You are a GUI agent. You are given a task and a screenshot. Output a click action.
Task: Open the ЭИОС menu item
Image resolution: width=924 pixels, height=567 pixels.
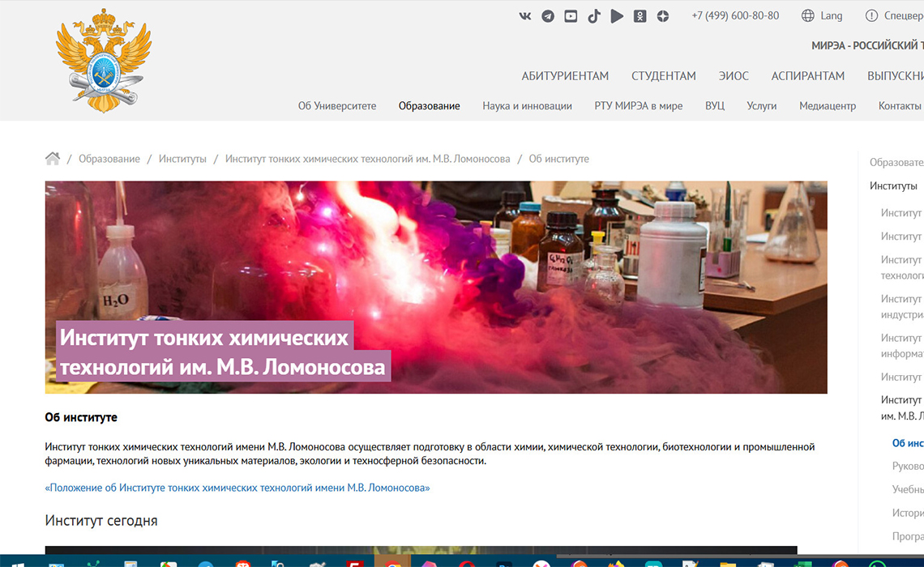click(x=734, y=76)
